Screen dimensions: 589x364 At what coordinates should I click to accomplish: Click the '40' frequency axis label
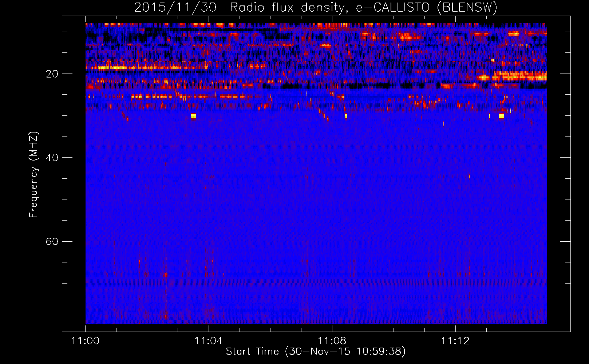pos(52,158)
